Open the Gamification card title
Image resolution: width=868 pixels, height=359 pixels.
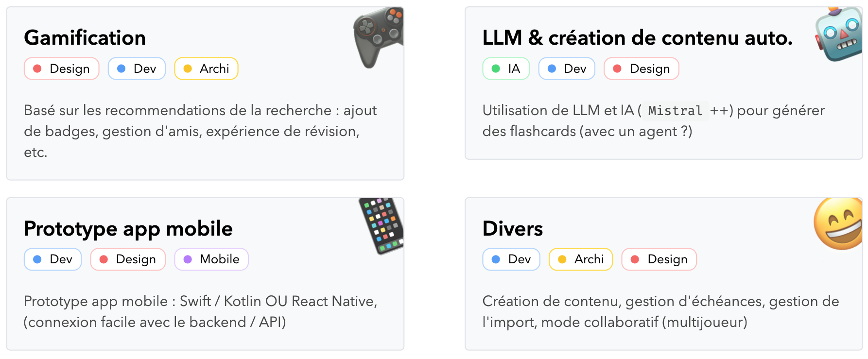85,38
